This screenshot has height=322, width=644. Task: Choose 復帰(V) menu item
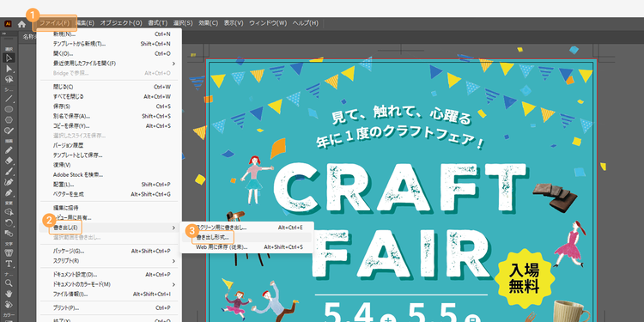[109, 165]
